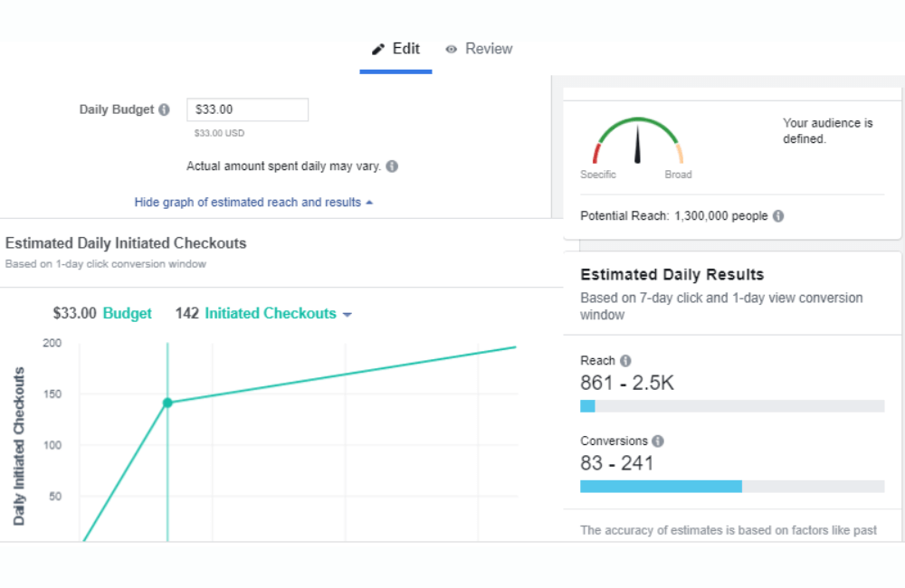Click info icon after 'may vary' text
The image size is (905, 588).
tap(392, 166)
